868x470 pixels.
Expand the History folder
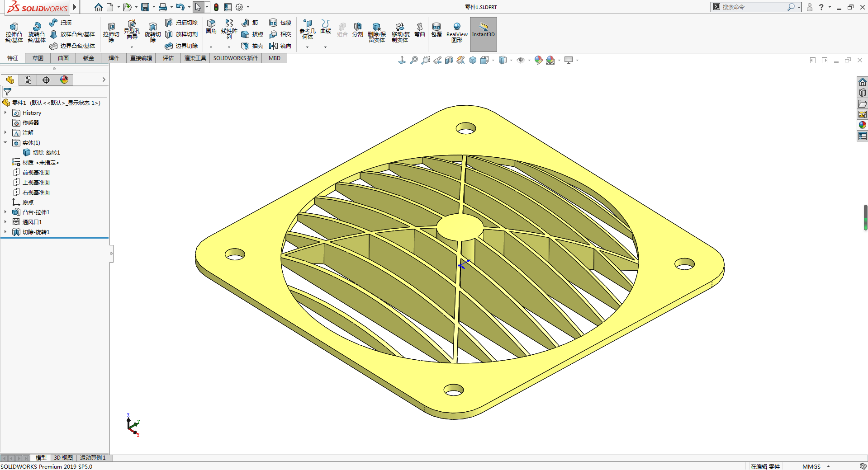point(5,113)
